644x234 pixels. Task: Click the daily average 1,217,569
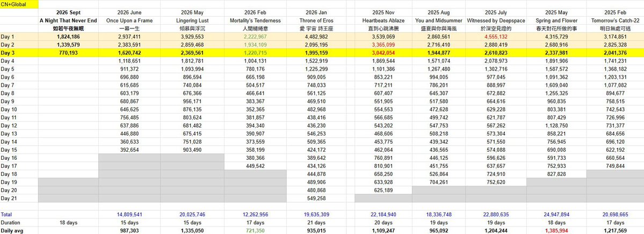(615, 231)
